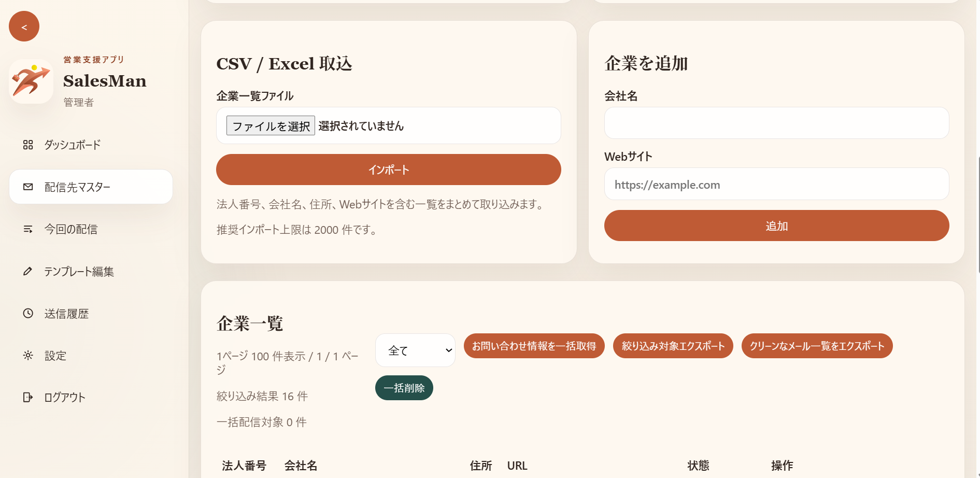This screenshot has width=980, height=478.
Task: Click inside the Webサイト URL input field
Action: pos(776,184)
